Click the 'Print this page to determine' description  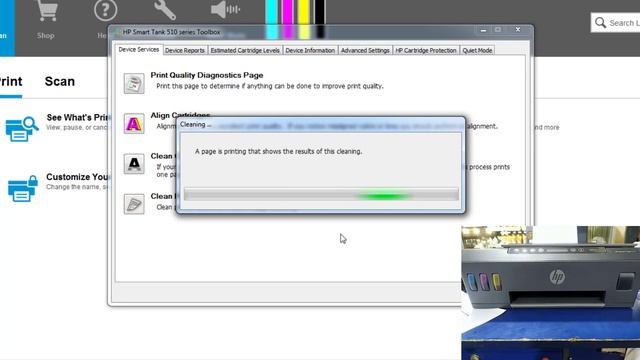click(x=270, y=86)
